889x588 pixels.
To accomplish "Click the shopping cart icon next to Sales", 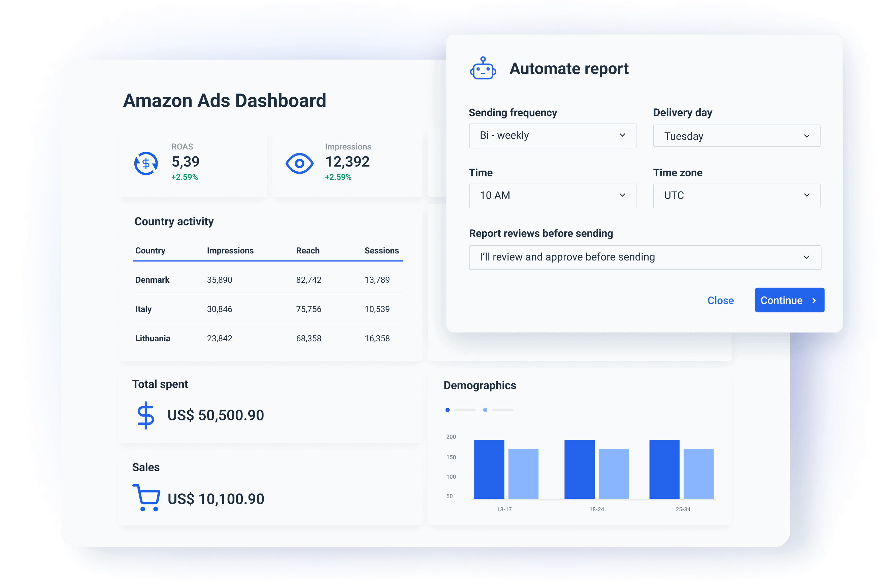I will pos(147,497).
